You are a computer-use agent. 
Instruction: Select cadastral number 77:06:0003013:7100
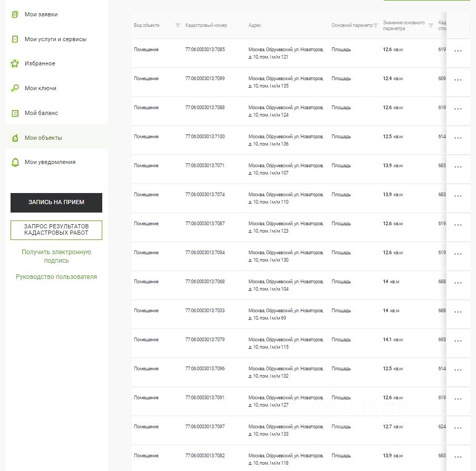point(205,137)
